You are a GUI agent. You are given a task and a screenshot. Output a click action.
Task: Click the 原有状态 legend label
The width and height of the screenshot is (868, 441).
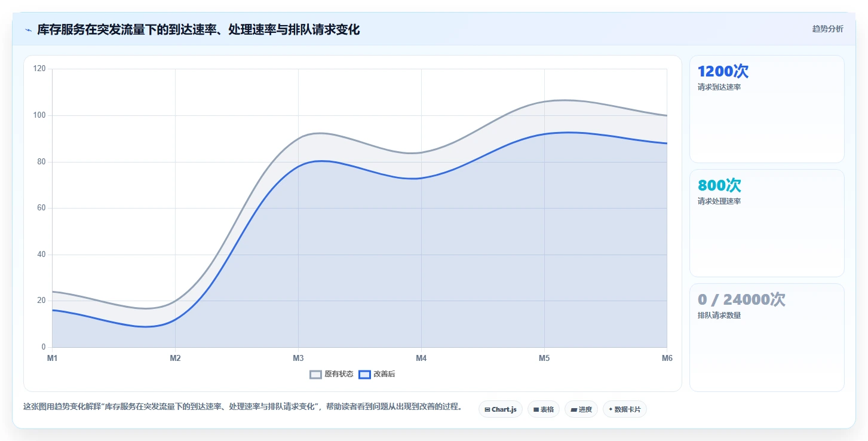pyautogui.click(x=339, y=375)
